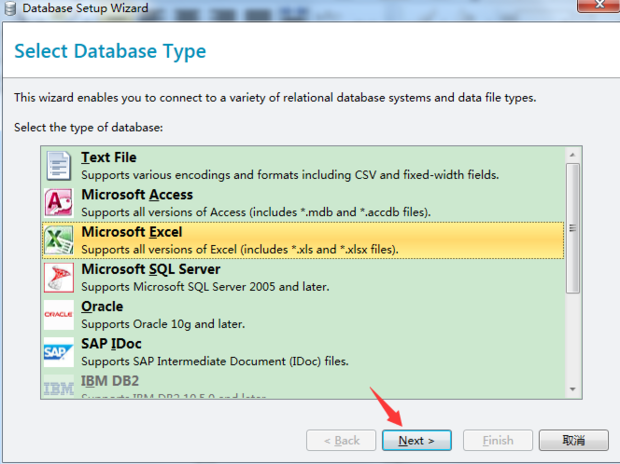Click the Oracle logo icon
Image resolution: width=620 pixels, height=464 pixels.
pos(59,314)
